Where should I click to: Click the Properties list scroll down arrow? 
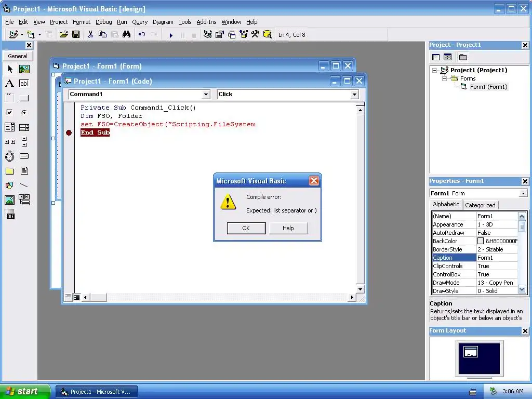tap(522, 290)
